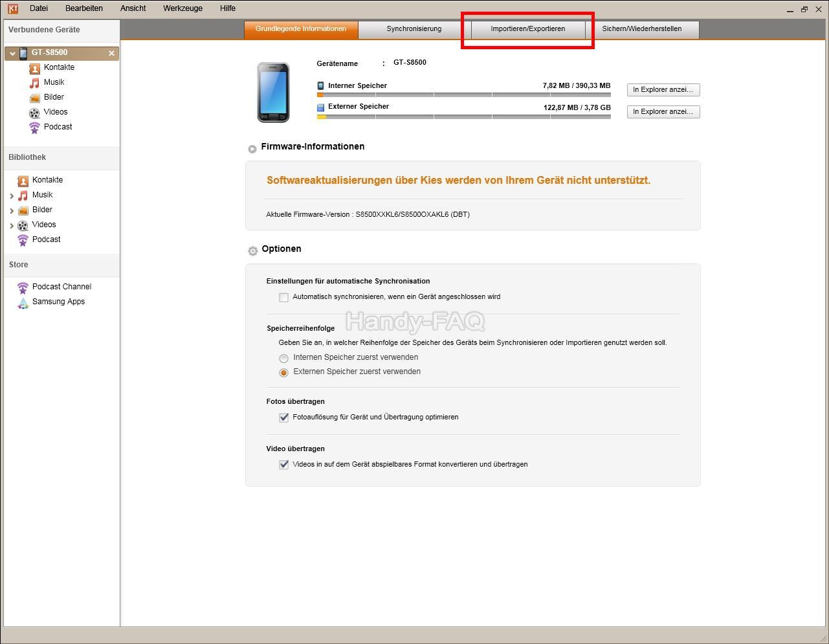
Task: Enable automatic synchronisation checkbox
Action: pyautogui.click(x=283, y=297)
